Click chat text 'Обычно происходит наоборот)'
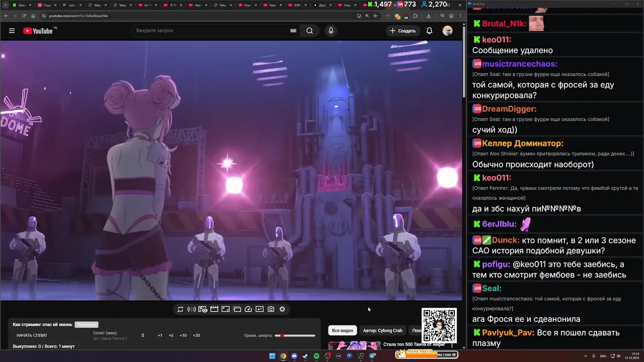This screenshot has width=644, height=362. coord(533,164)
